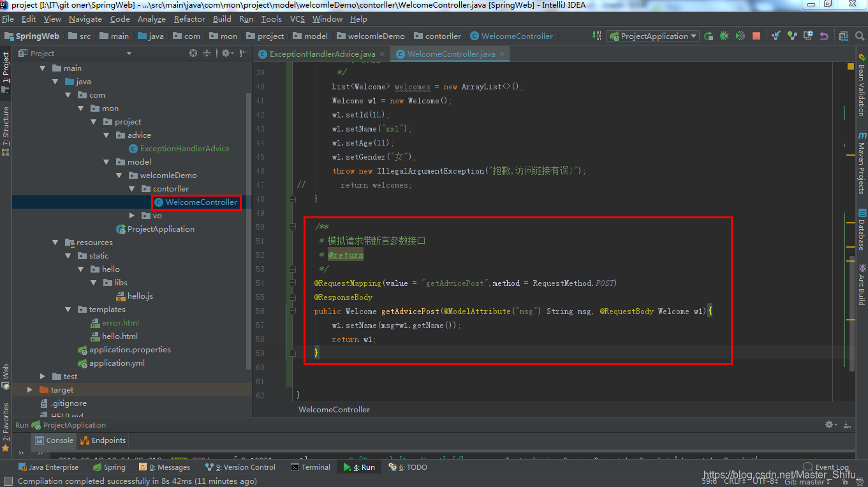Run with coverage icon in toolbar

[740, 36]
